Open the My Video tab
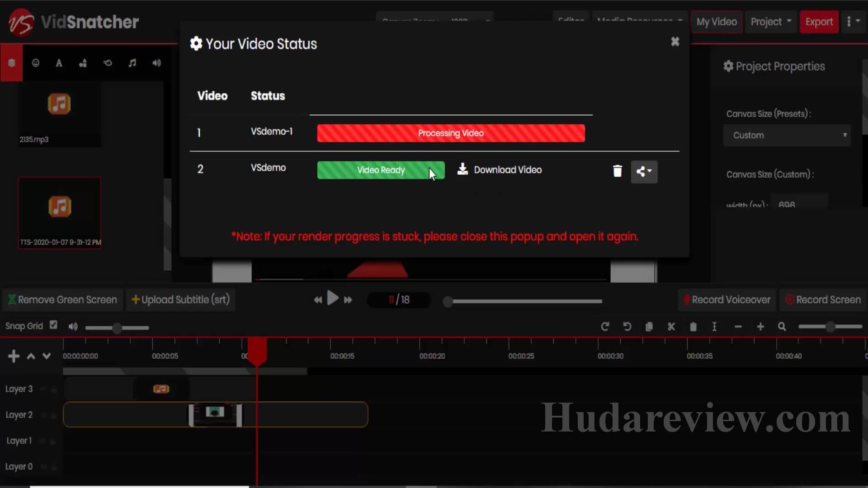868x488 pixels. click(717, 22)
